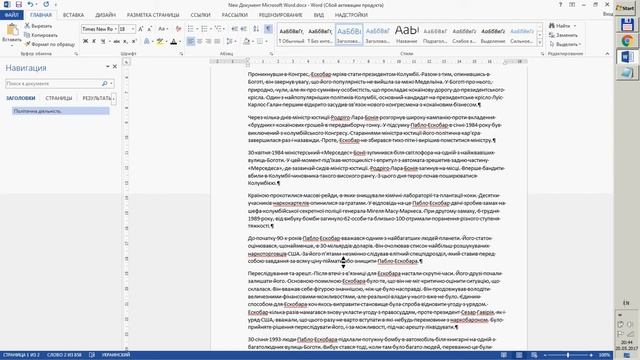The width and height of the screenshot is (640, 360).
Task: Align text to the left
Action: coord(191,41)
